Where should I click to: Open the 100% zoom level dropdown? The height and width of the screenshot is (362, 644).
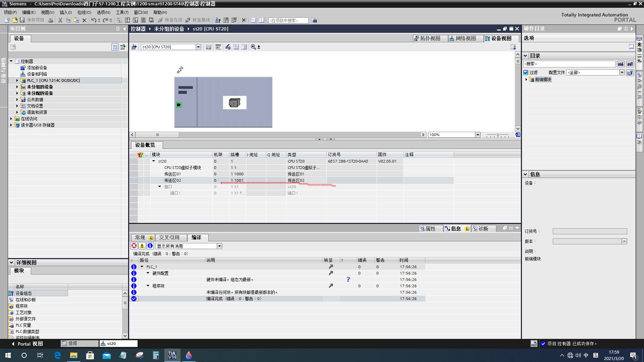click(478, 135)
